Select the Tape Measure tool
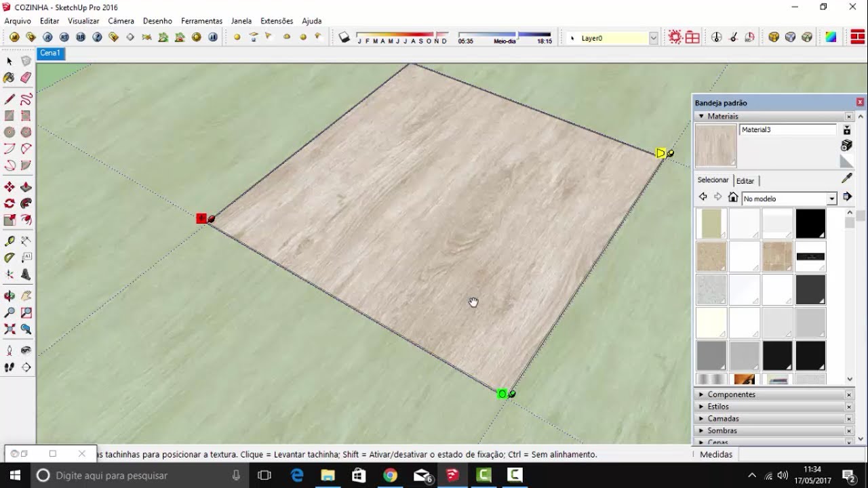 (x=9, y=241)
